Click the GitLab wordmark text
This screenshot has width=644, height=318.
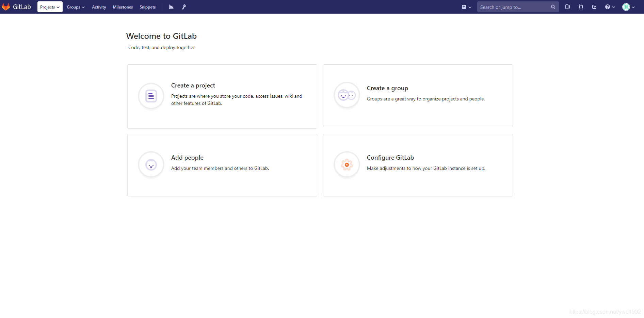pos(22,7)
